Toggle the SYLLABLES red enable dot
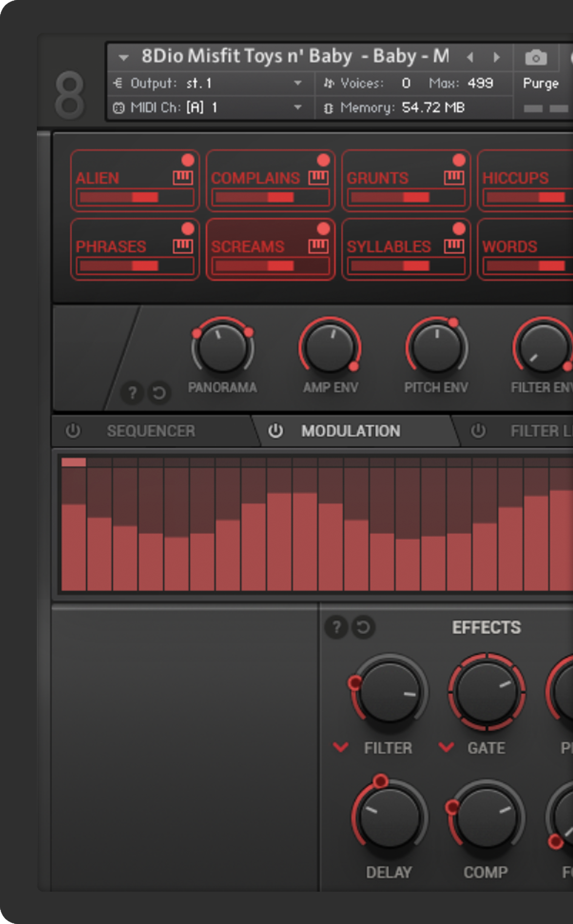 459,229
